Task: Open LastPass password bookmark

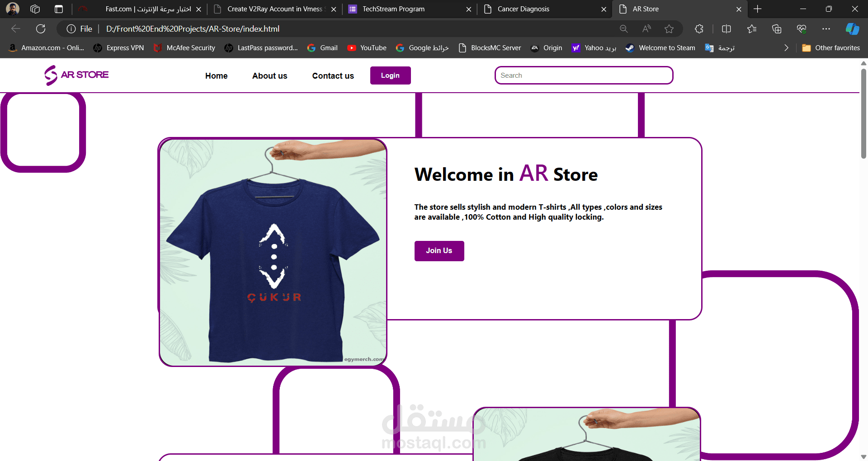Action: 261,48
